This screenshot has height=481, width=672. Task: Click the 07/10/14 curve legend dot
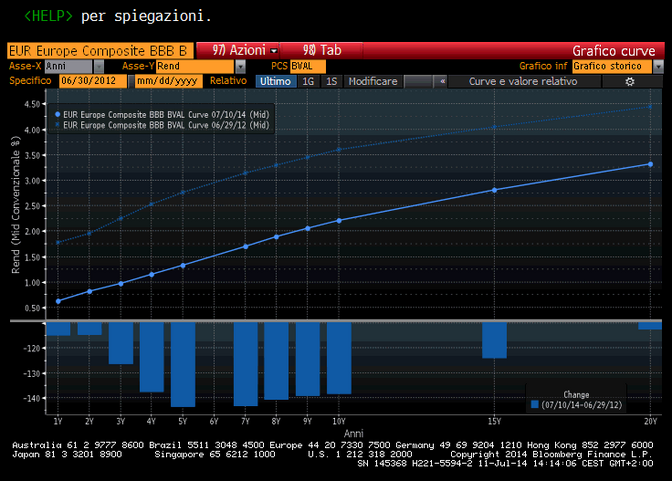pyautogui.click(x=58, y=115)
